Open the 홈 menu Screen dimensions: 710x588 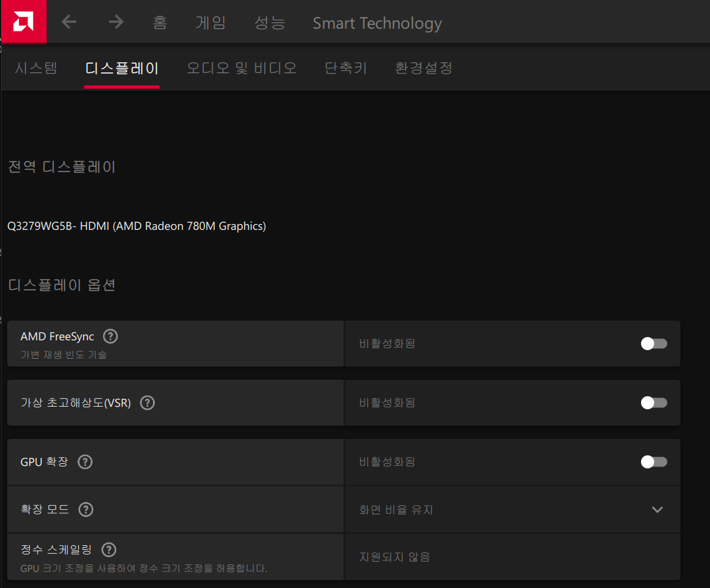coord(160,22)
